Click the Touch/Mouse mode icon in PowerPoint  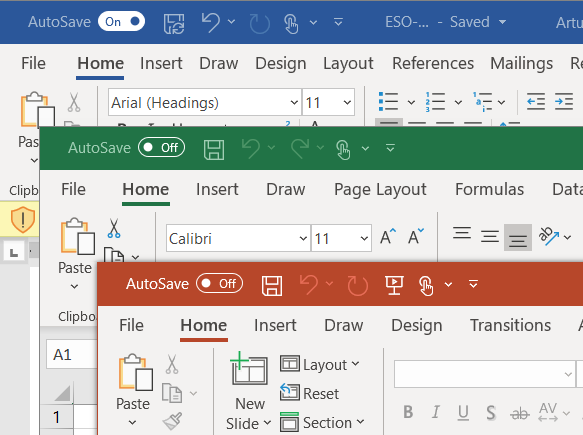[x=426, y=285]
